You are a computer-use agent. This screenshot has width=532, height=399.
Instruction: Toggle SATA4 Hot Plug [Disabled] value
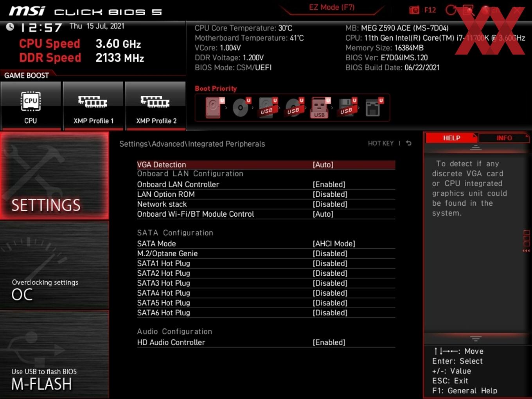pos(330,293)
